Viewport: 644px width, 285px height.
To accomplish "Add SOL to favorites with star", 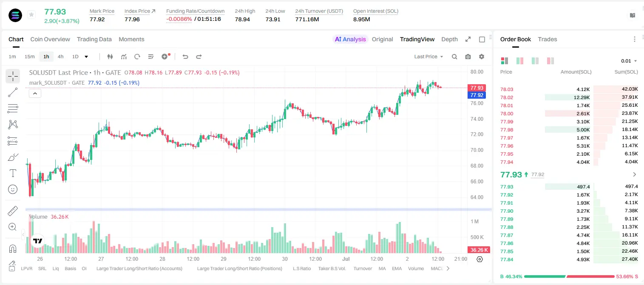I will (x=31, y=15).
